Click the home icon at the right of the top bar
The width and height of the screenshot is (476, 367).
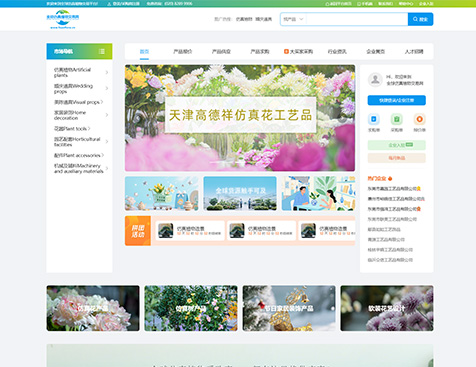point(327,4)
